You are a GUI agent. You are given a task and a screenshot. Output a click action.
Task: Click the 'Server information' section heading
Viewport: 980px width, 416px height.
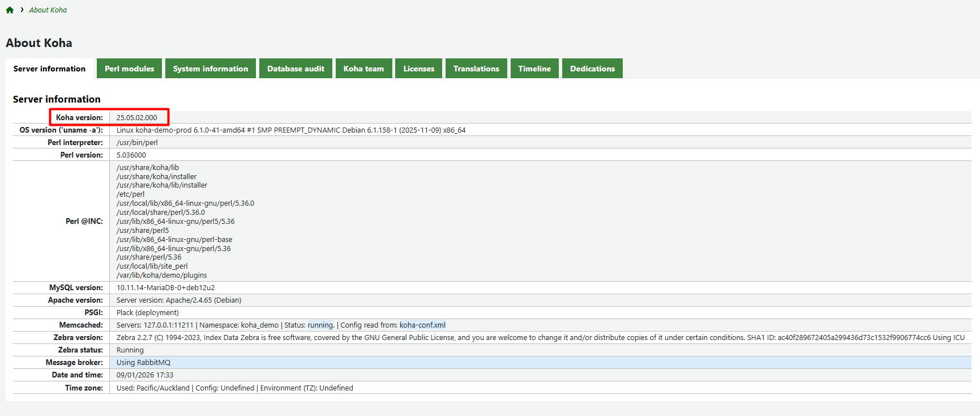57,99
